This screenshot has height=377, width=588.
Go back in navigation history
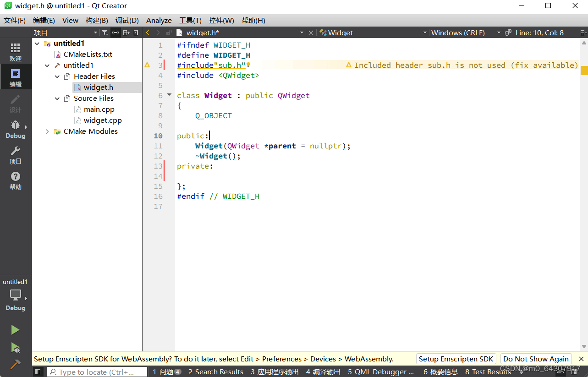pyautogui.click(x=148, y=33)
